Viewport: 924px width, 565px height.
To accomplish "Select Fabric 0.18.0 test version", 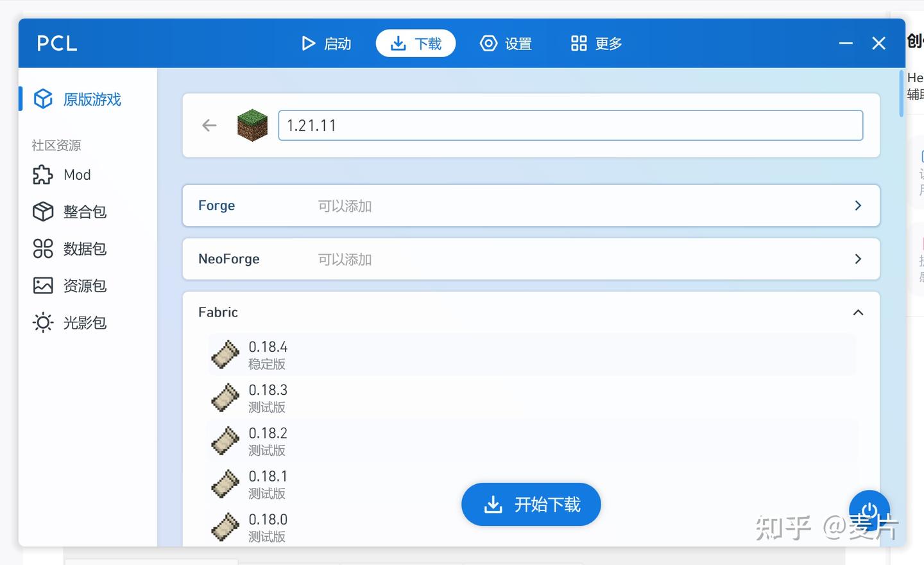I will tap(531, 526).
